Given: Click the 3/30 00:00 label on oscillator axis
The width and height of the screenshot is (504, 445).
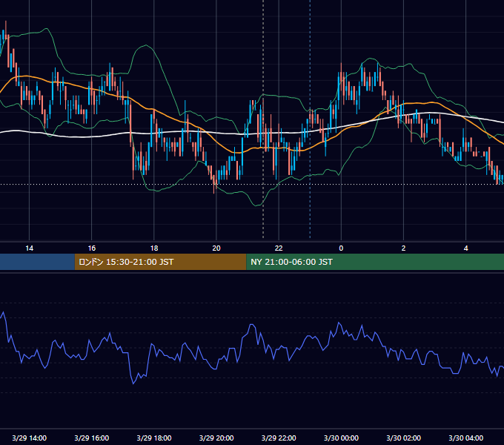Looking at the screenshot, I should pyautogui.click(x=341, y=438).
